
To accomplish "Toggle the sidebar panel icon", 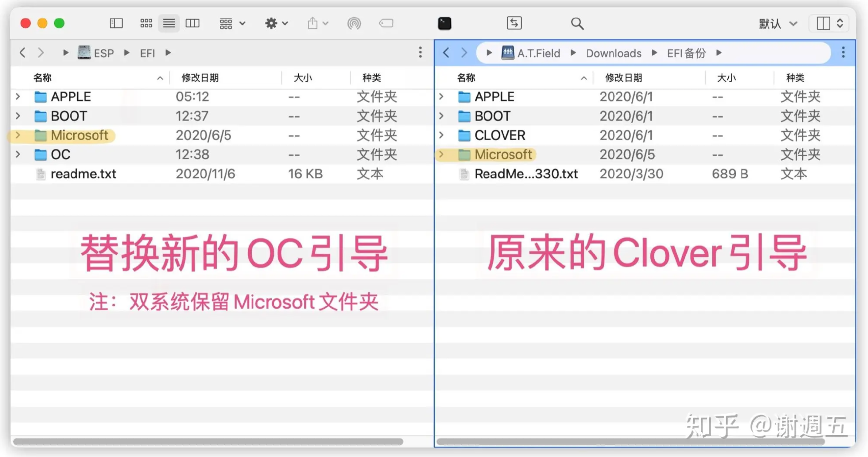I will [116, 23].
